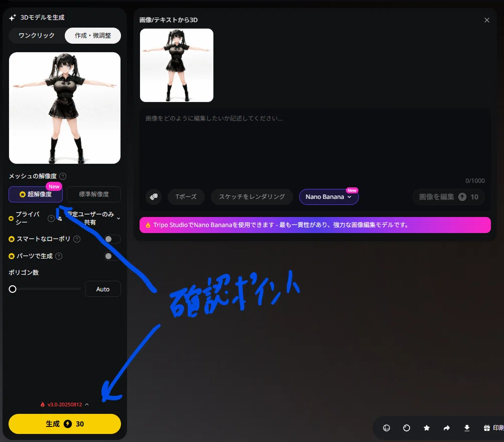This screenshot has height=442, width=504.
Task: Close the 画像/テキストから3D panel
Action: pos(486,20)
